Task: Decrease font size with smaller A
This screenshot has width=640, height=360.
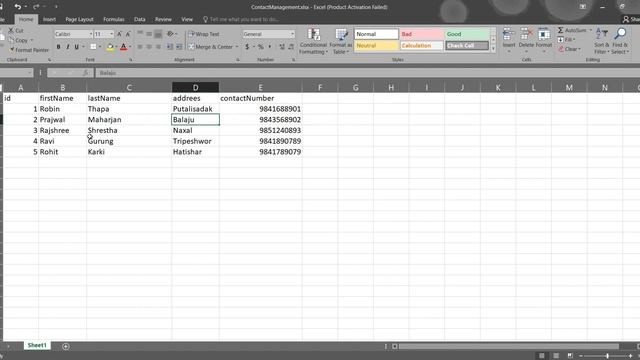Action: (128, 34)
